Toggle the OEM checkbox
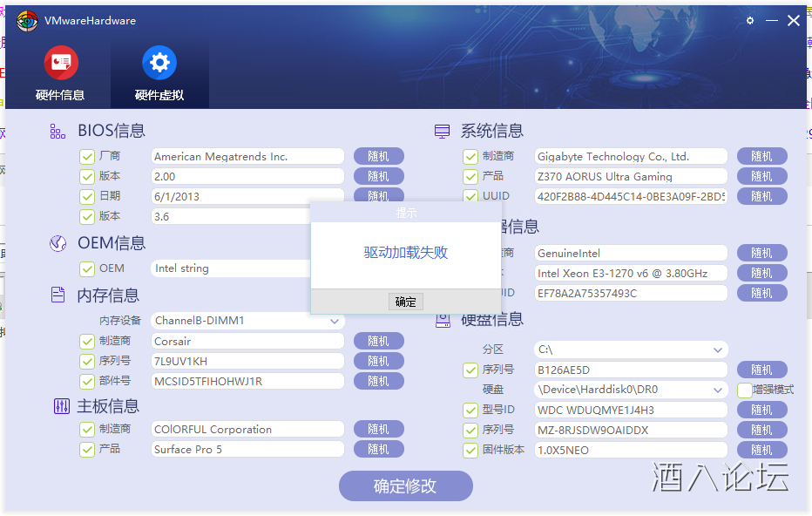 click(x=87, y=268)
